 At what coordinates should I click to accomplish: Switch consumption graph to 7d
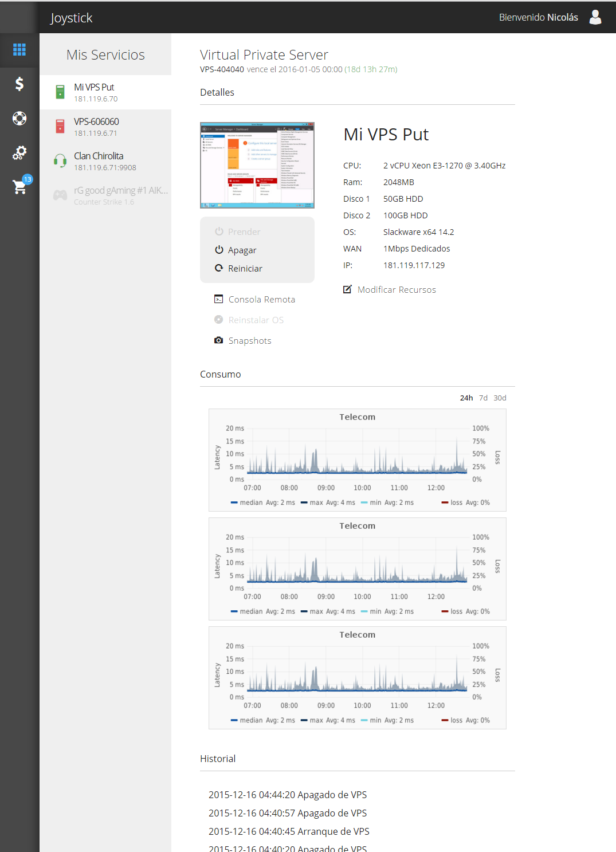click(x=483, y=398)
